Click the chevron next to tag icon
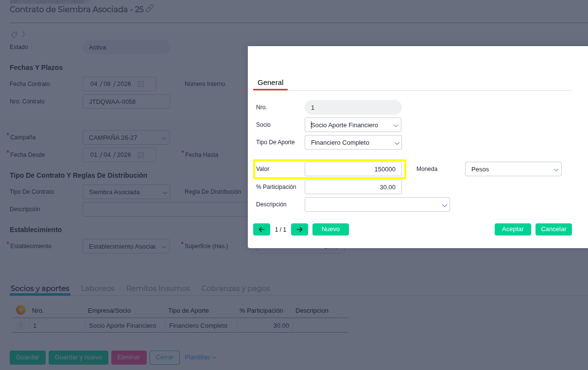588x370 pixels. 23,34
